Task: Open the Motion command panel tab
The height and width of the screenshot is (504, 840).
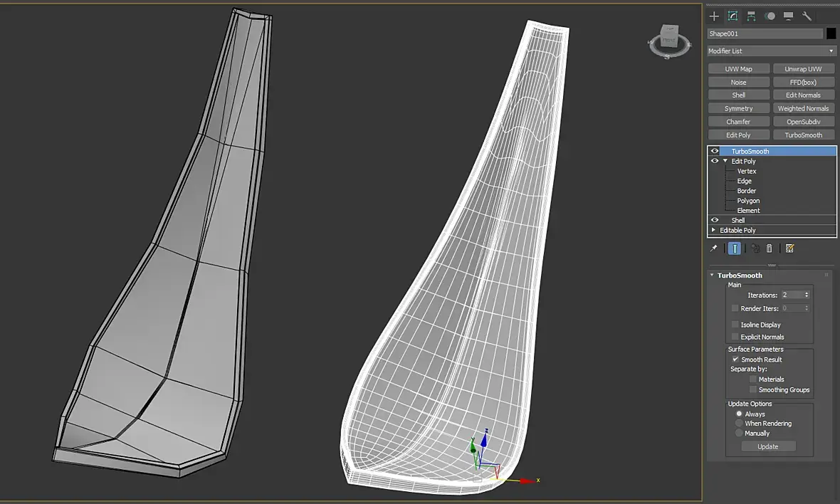Action: pos(770,16)
